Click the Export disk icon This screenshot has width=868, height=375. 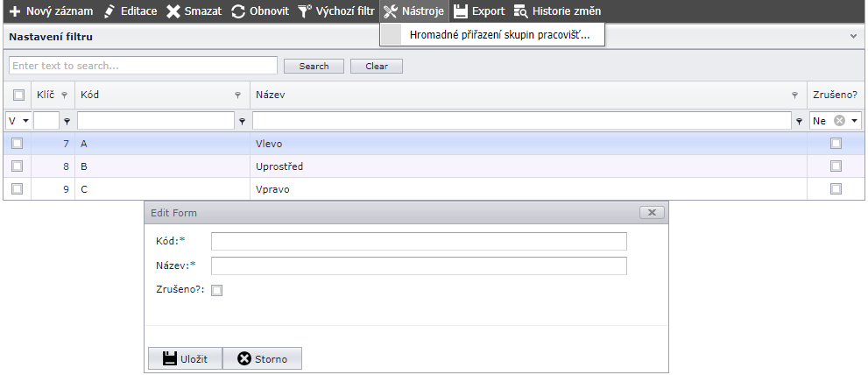[461, 11]
